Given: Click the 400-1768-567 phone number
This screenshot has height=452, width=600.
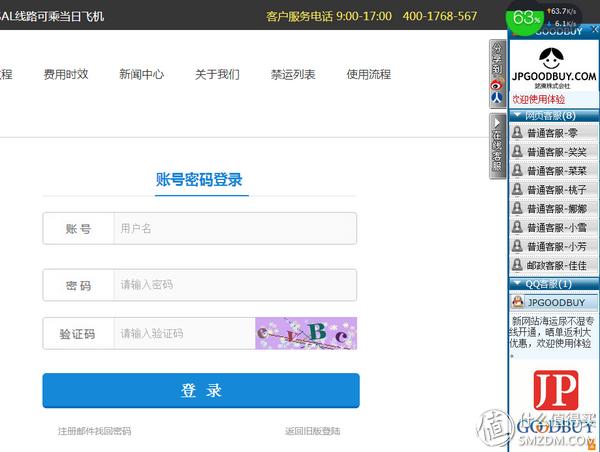Looking at the screenshot, I should 440,16.
